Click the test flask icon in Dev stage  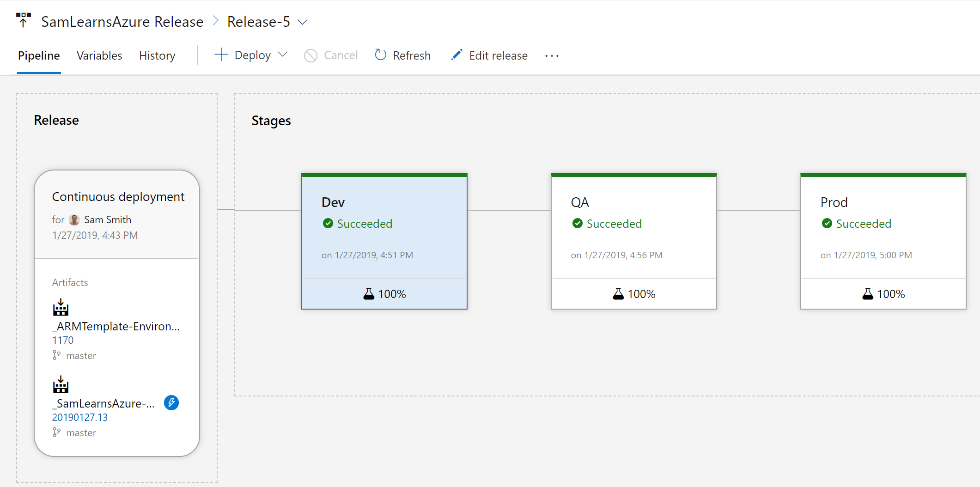tap(368, 294)
